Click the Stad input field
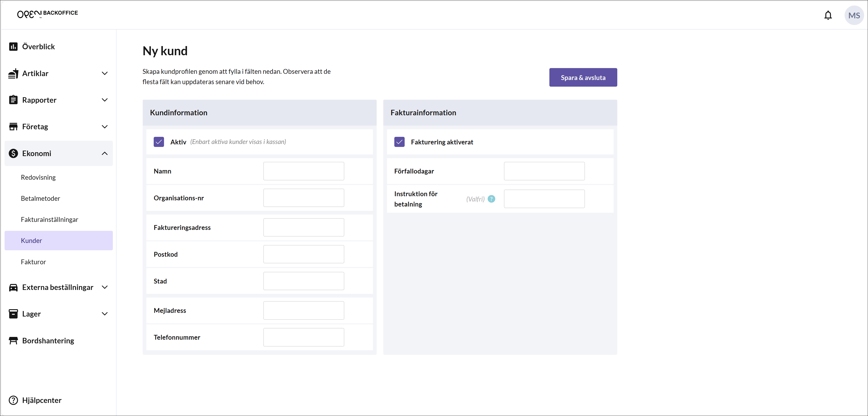 [304, 281]
